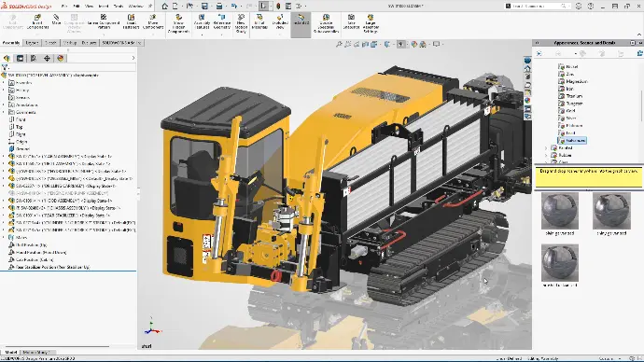644x362 pixels.
Task: Switch to the Assembly ribbon tab
Action: point(11,43)
